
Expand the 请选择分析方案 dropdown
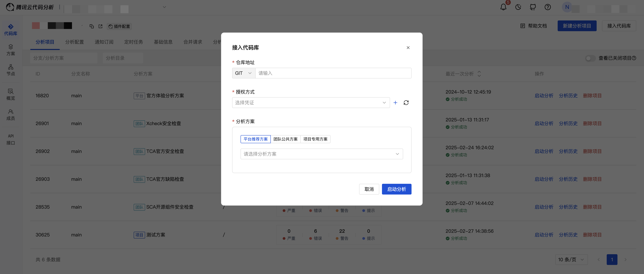pyautogui.click(x=321, y=154)
